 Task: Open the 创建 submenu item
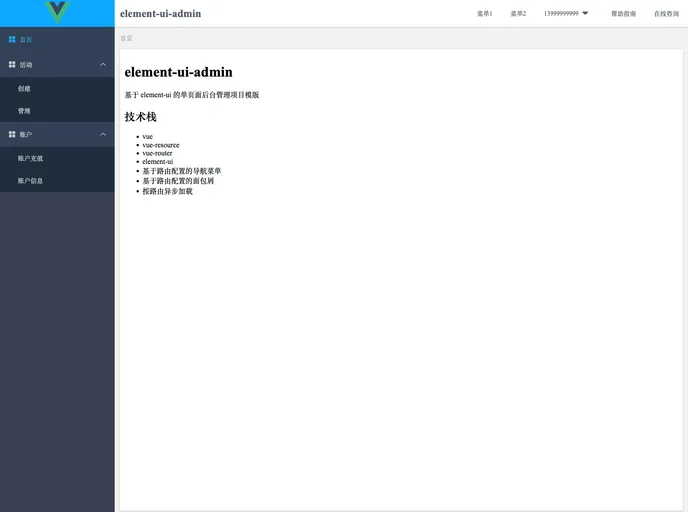pos(57,88)
